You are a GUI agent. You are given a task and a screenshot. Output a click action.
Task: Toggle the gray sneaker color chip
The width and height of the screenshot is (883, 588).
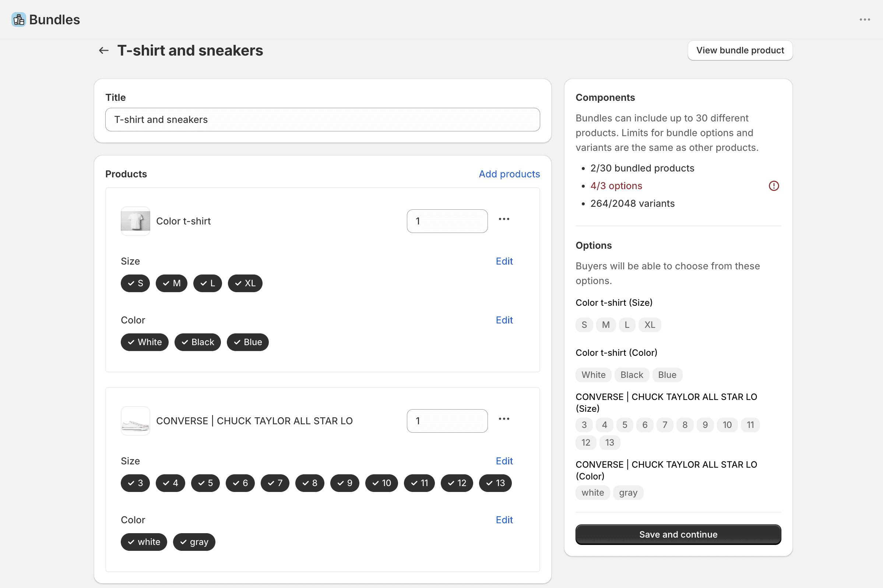(194, 542)
